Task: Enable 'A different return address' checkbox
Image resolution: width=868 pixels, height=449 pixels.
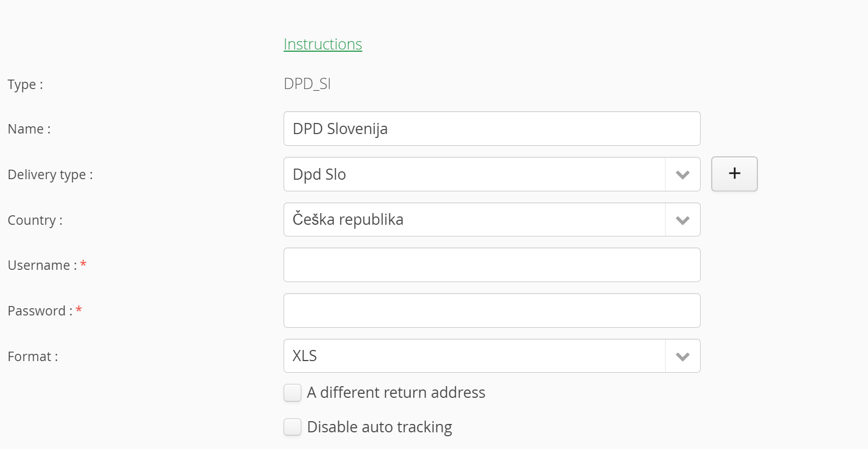Action: (x=292, y=393)
